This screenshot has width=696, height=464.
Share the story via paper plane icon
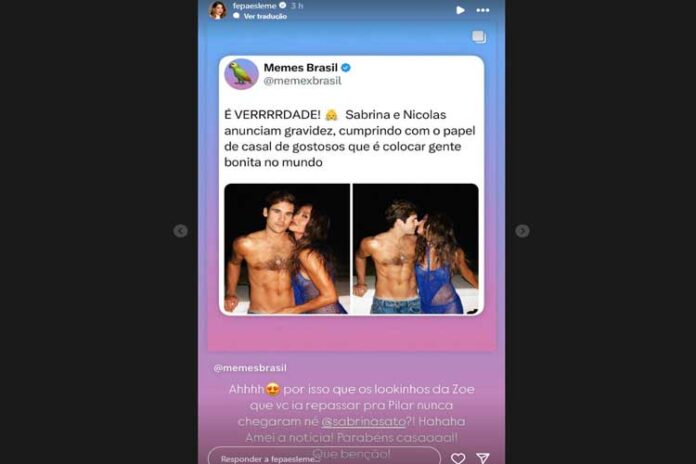[482, 458]
